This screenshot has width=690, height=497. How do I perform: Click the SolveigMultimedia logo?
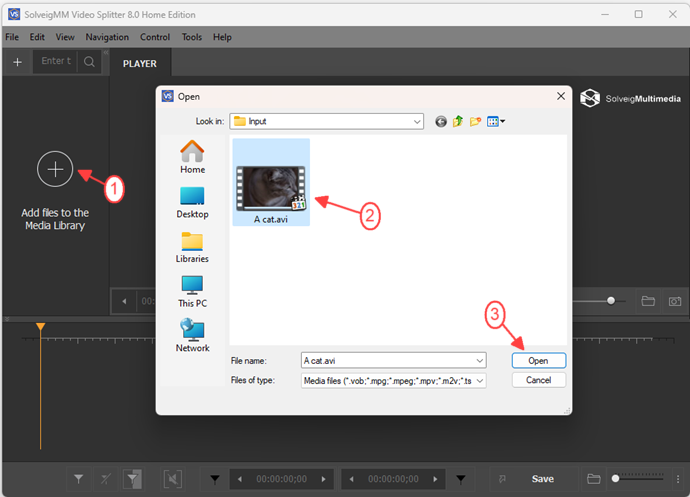tap(630, 98)
